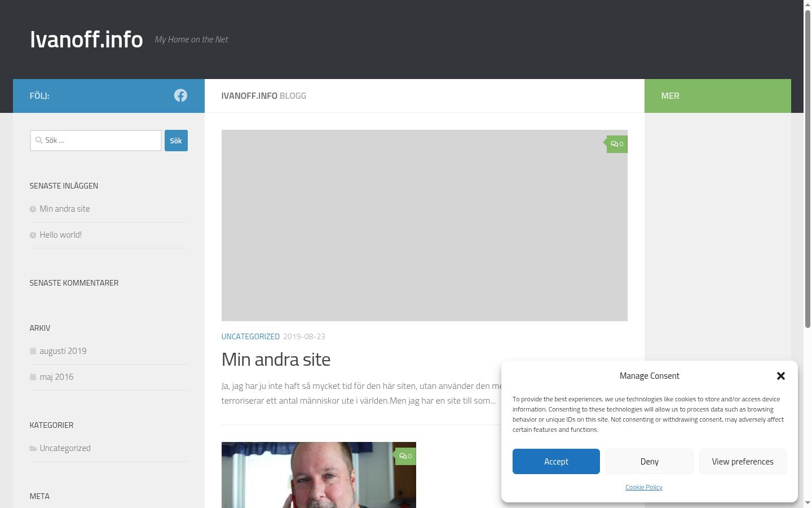812x508 pixels.
Task: Focus the Sök search input field
Action: coord(96,141)
